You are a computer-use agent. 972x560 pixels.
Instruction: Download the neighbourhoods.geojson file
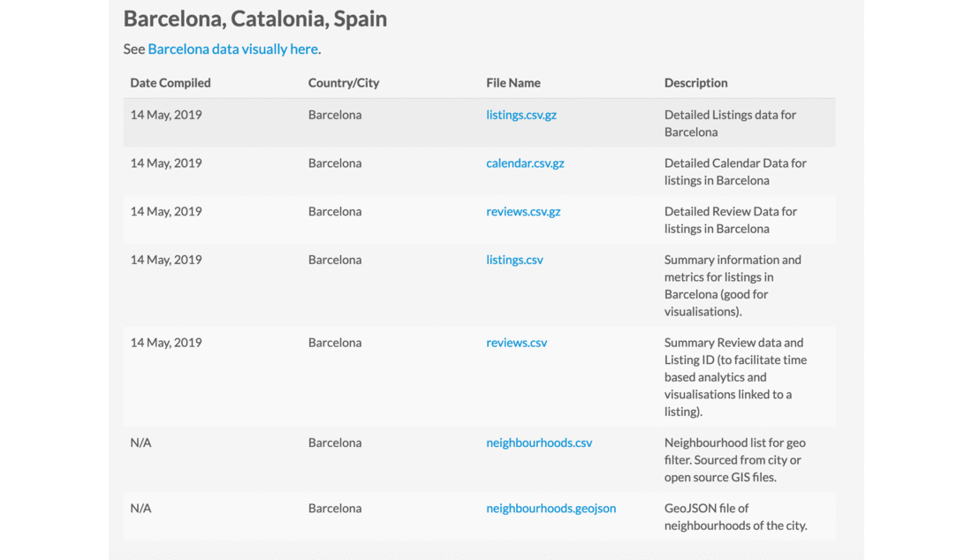551,509
